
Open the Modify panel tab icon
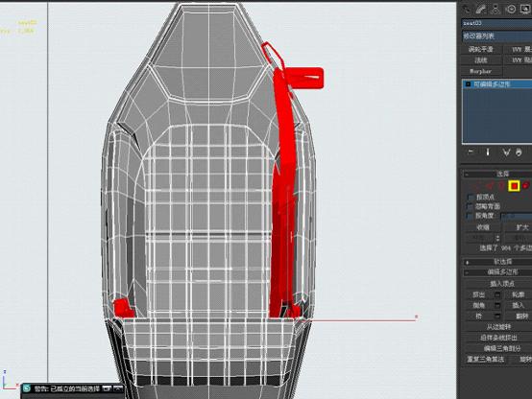pos(480,10)
